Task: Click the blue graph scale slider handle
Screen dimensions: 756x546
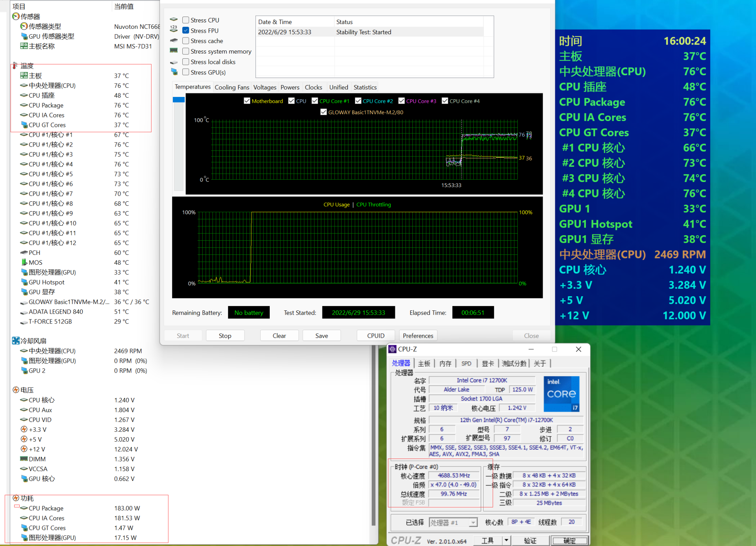Action: point(179,100)
